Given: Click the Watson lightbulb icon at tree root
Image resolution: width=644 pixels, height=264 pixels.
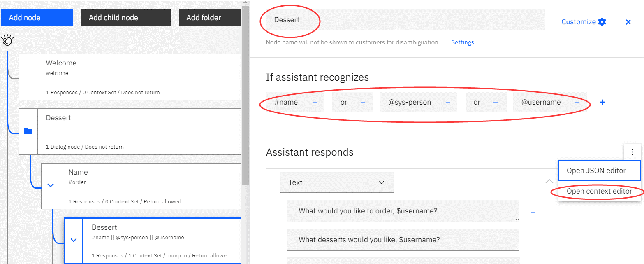Looking at the screenshot, I should tap(7, 40).
